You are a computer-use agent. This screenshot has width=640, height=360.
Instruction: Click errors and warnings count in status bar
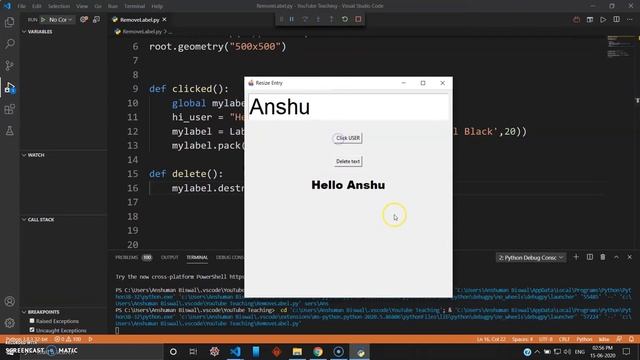(x=68, y=339)
